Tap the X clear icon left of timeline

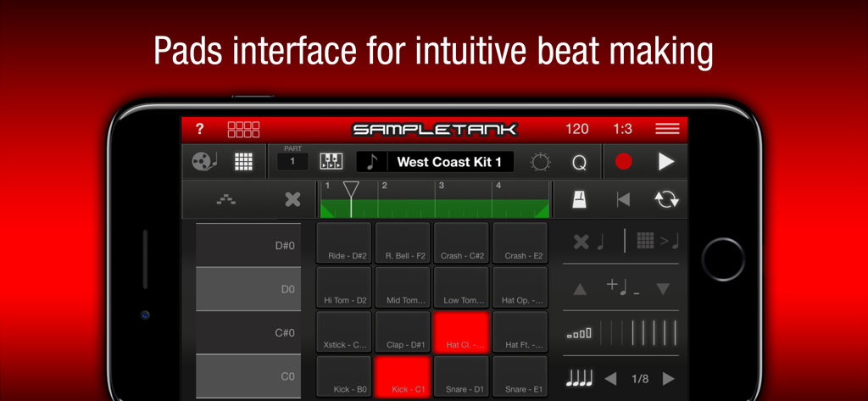292,199
